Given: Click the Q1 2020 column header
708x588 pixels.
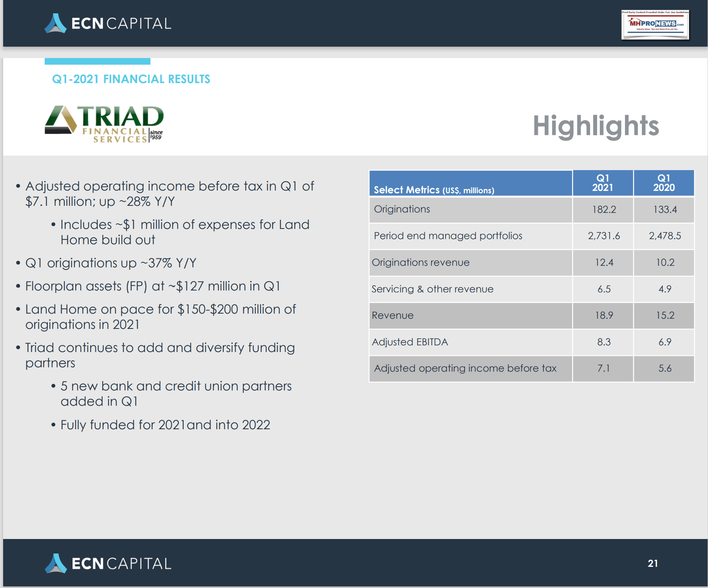Looking at the screenshot, I should [664, 183].
